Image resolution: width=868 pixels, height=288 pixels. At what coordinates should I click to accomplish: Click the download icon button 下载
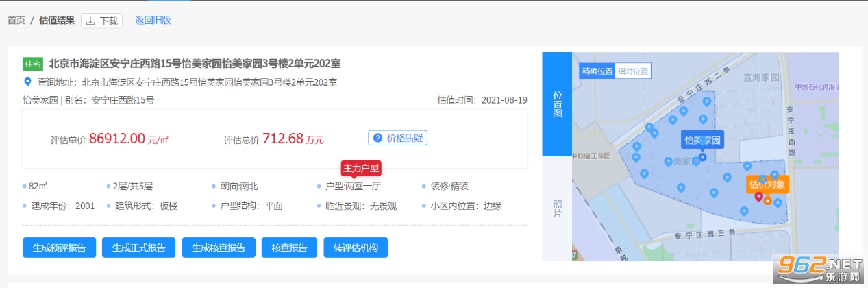point(101,21)
